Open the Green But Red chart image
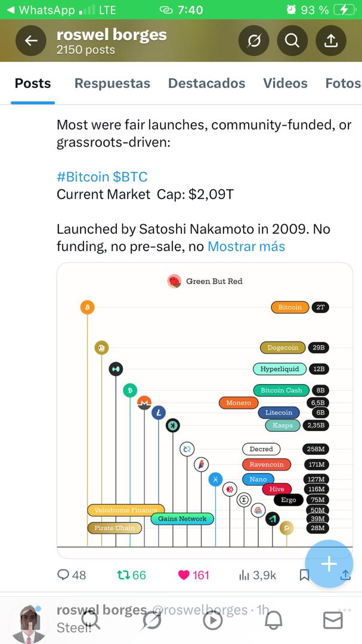 click(205, 411)
